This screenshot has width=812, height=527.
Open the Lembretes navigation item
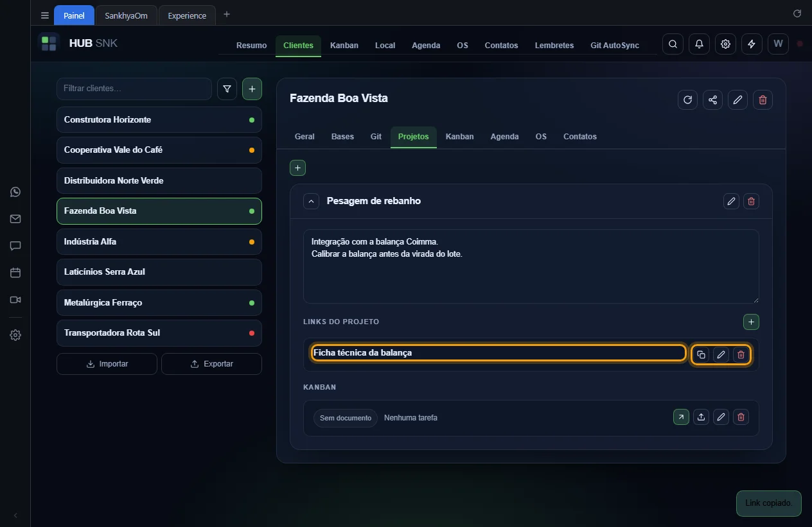(x=554, y=46)
